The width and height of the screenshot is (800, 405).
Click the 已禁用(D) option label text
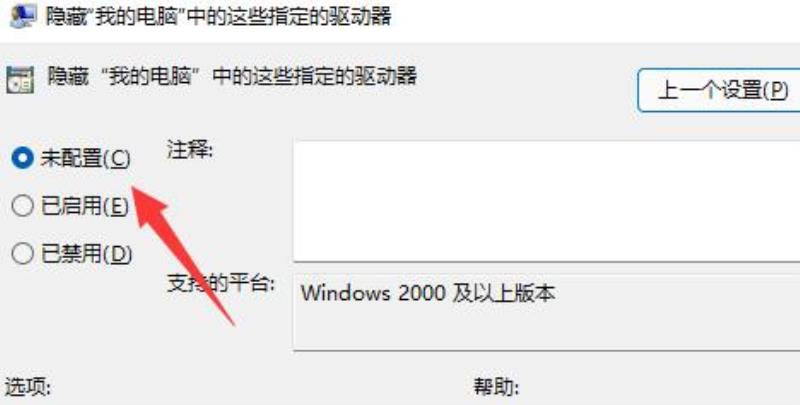pos(86,254)
